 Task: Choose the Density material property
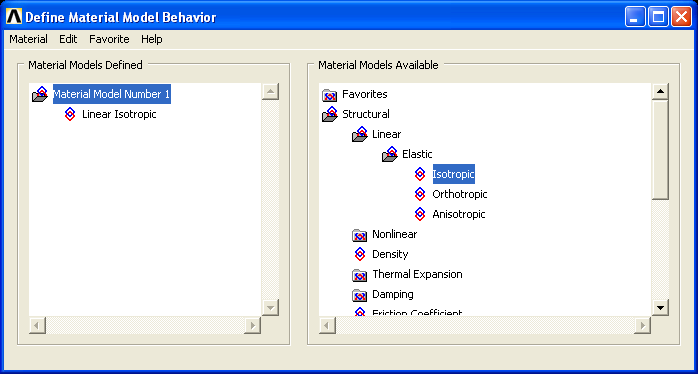click(x=390, y=254)
